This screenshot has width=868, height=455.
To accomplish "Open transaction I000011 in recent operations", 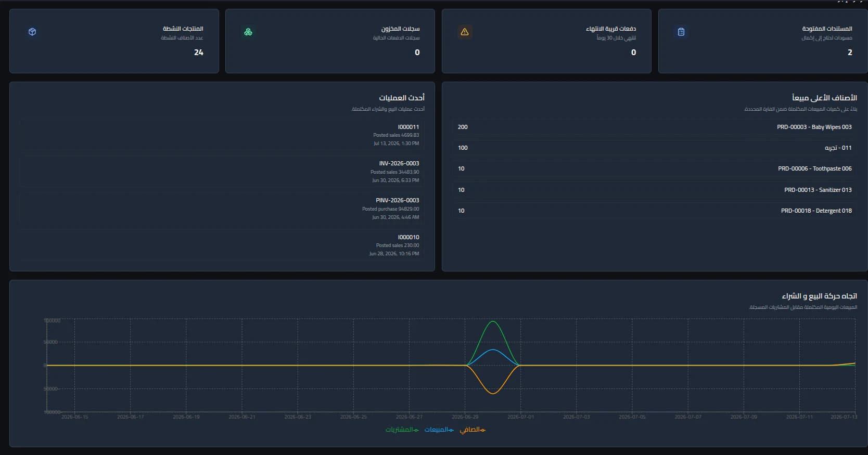I will coord(222,135).
